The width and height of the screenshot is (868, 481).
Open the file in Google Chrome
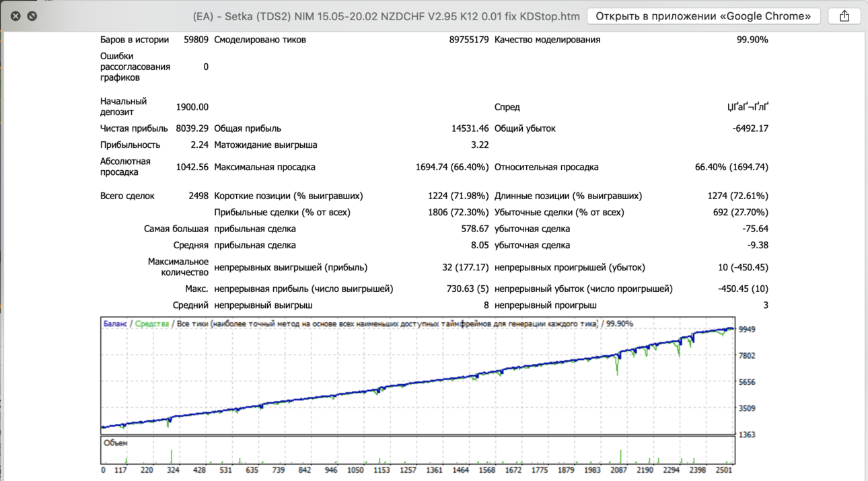coord(704,15)
